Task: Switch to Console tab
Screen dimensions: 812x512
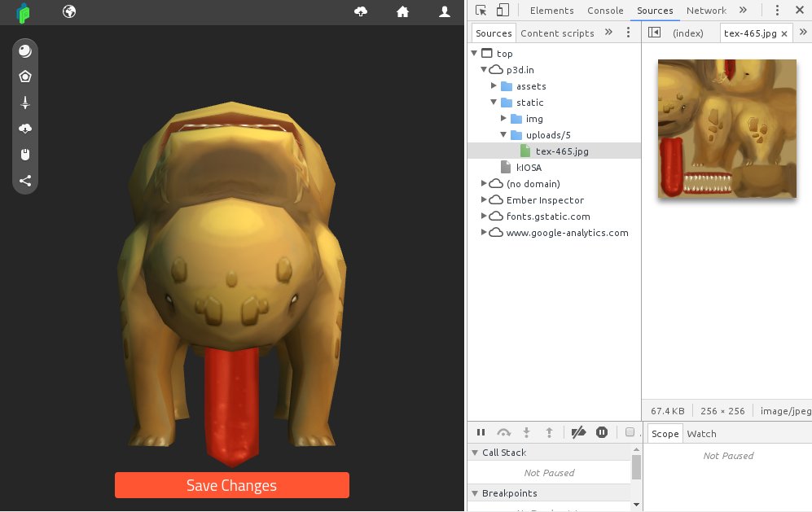Action: [x=605, y=11]
